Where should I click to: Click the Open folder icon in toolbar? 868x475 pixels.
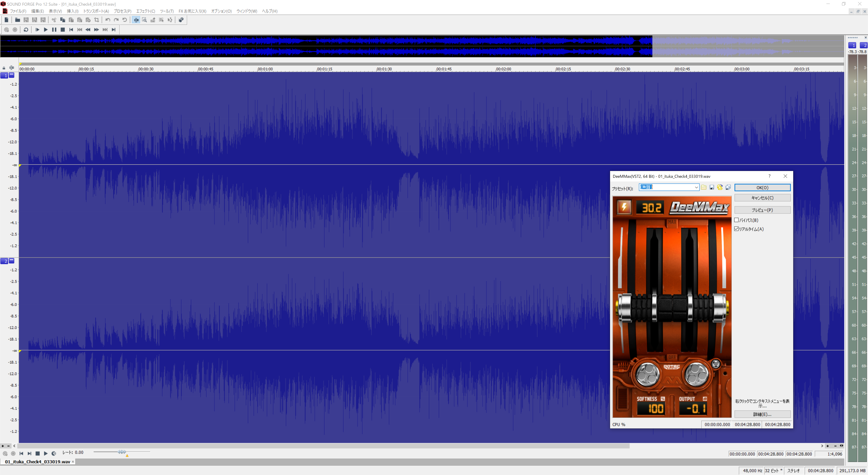pos(18,20)
